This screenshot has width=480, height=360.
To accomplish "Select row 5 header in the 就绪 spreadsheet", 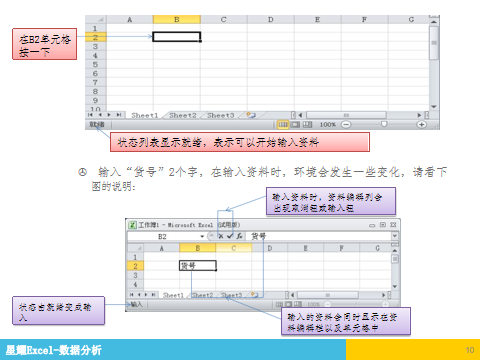I will [x=96, y=64].
